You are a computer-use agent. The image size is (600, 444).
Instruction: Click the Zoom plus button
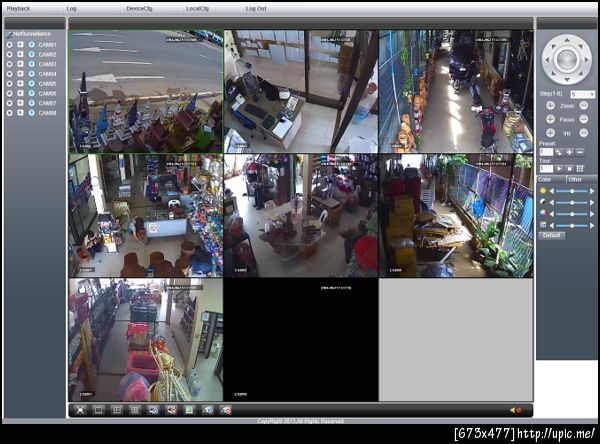point(550,106)
